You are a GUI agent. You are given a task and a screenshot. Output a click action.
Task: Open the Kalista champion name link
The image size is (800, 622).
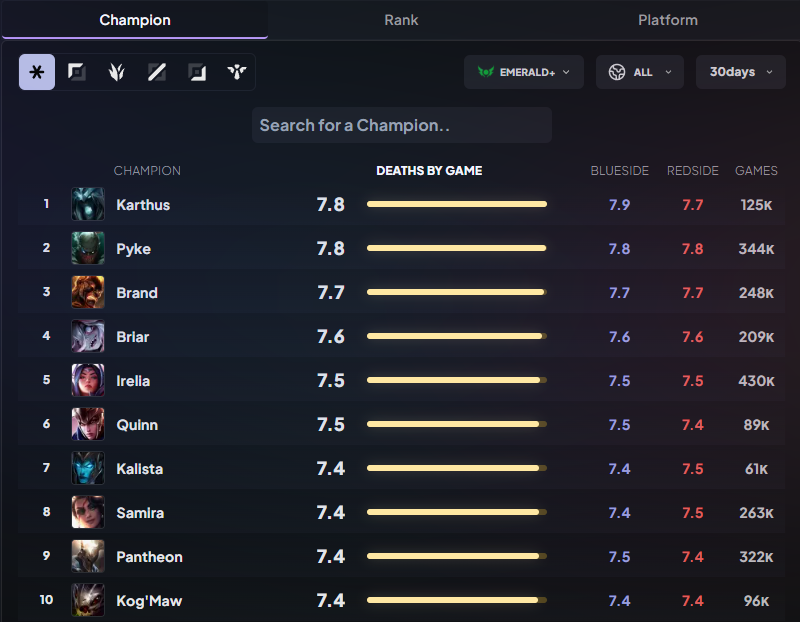click(x=139, y=469)
